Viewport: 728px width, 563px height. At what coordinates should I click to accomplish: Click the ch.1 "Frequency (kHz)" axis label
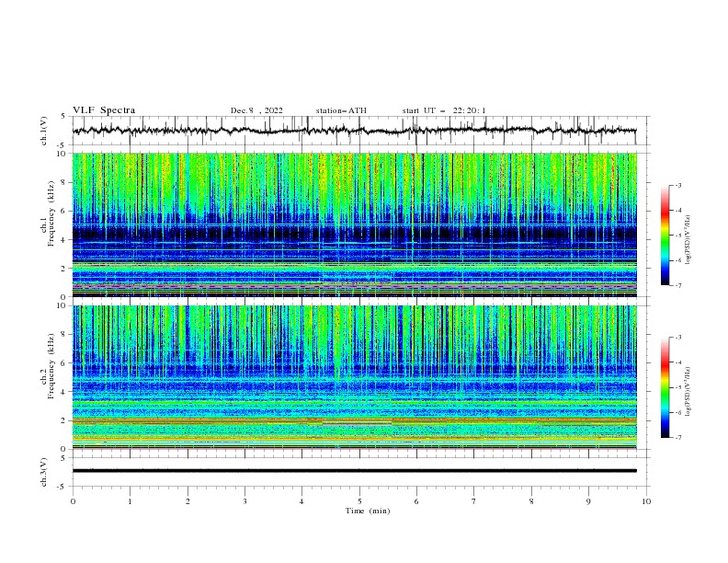point(51,214)
